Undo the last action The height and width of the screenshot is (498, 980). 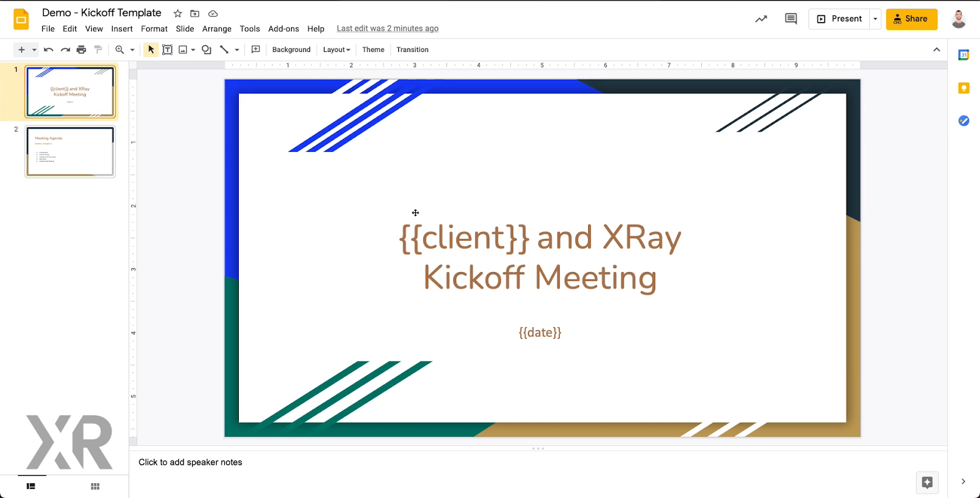point(48,50)
